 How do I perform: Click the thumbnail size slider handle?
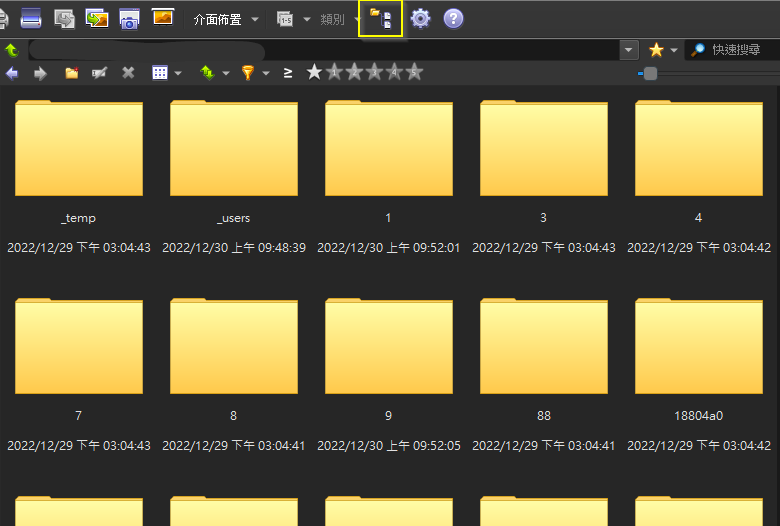650,74
